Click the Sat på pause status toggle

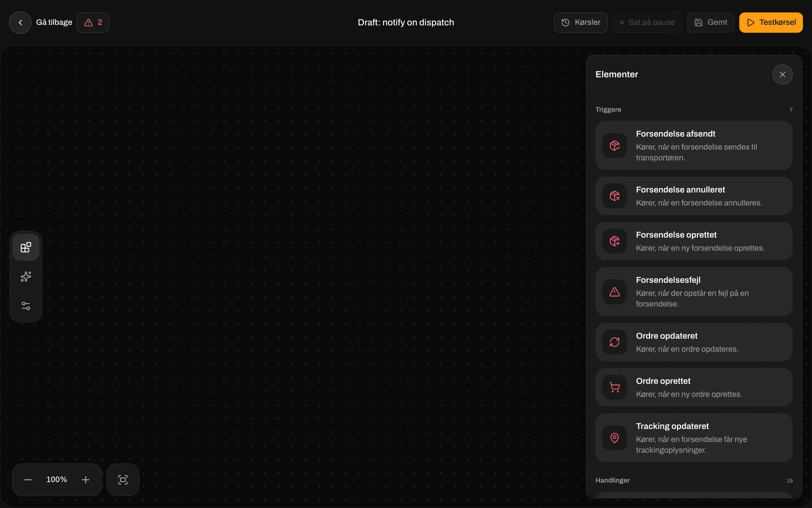point(647,23)
